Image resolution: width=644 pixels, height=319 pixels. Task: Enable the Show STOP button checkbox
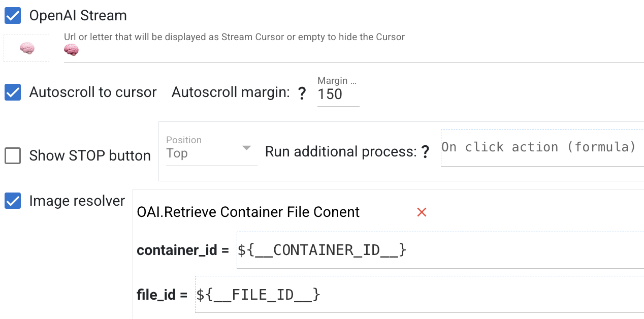(13, 156)
